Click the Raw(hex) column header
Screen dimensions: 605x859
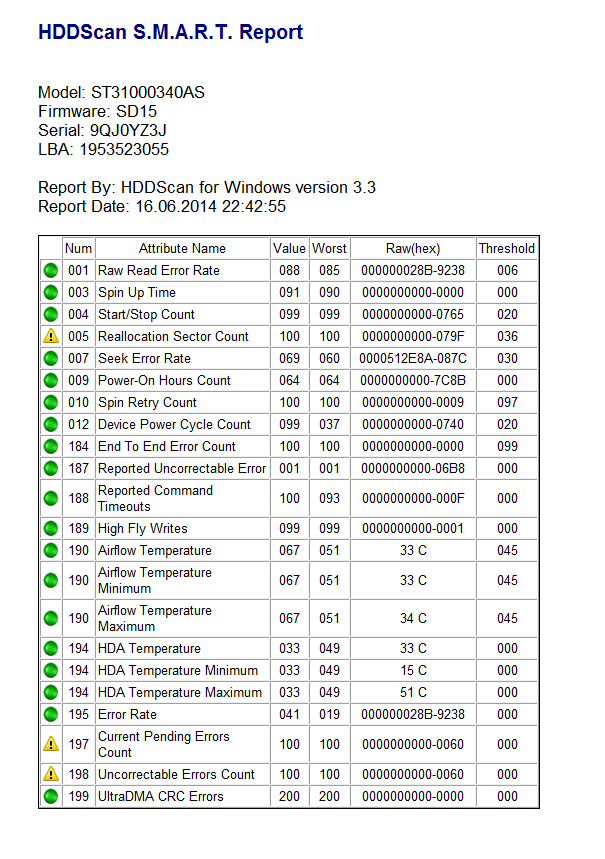(x=413, y=249)
